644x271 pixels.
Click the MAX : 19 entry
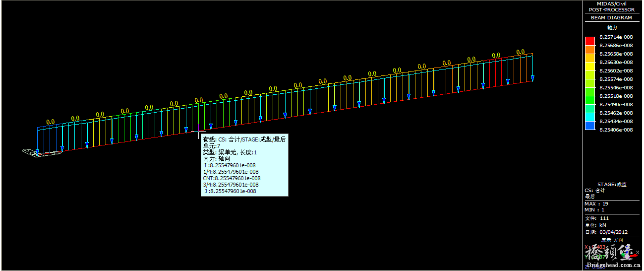click(x=596, y=203)
